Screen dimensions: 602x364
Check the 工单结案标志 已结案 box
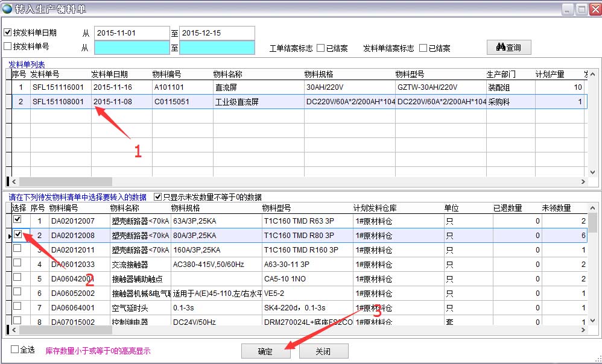coord(321,48)
